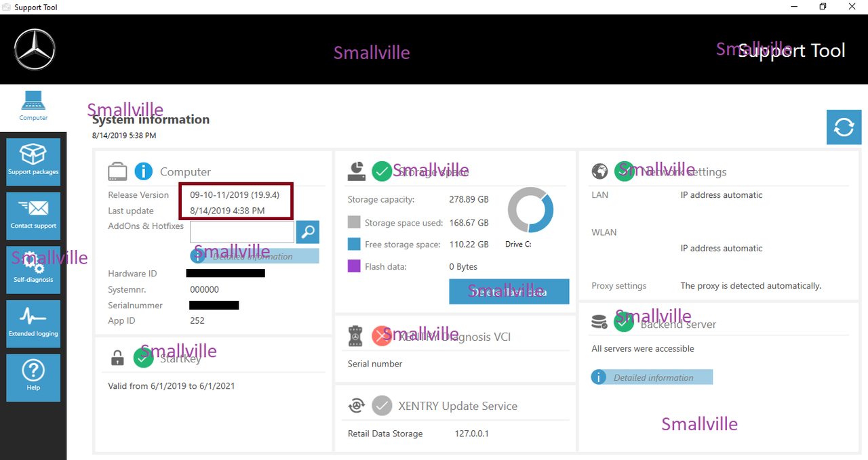
Task: Click the XENTRY Update Service grey checkmark
Action: click(382, 406)
